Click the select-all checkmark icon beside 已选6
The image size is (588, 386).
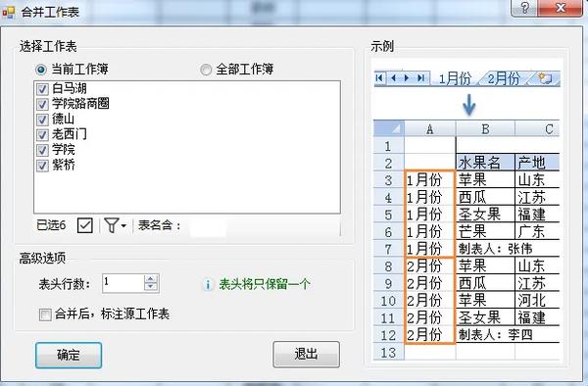84,225
